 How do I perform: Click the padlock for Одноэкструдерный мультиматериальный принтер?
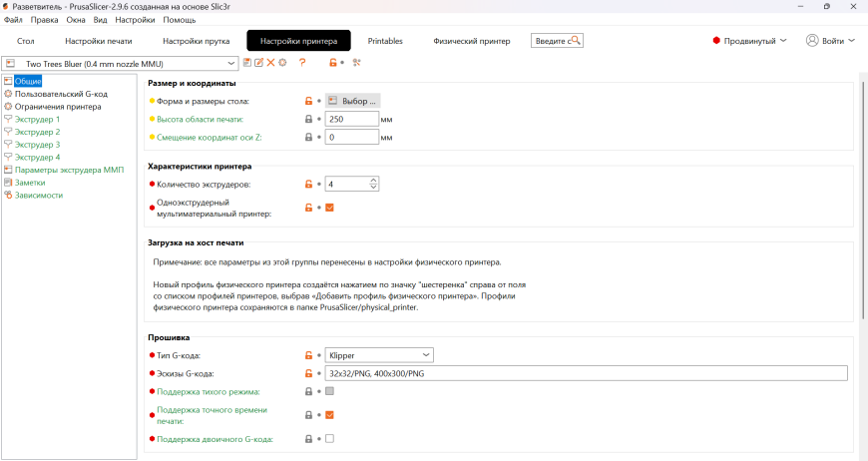[x=309, y=208]
